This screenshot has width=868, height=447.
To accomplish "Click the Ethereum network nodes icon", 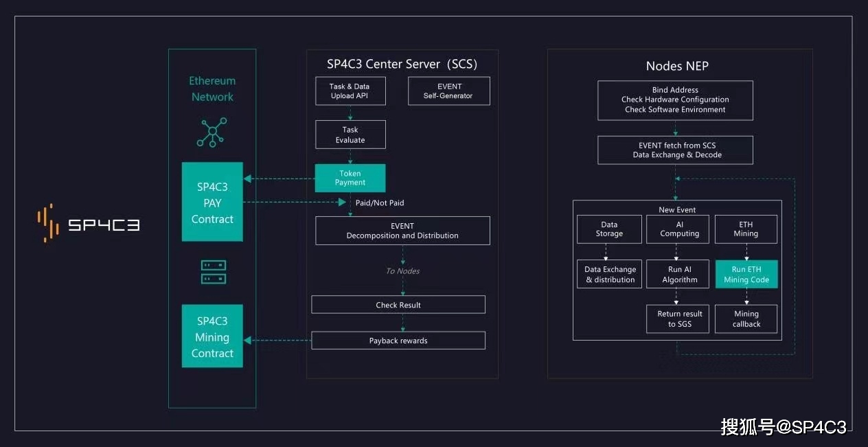I will [x=212, y=133].
